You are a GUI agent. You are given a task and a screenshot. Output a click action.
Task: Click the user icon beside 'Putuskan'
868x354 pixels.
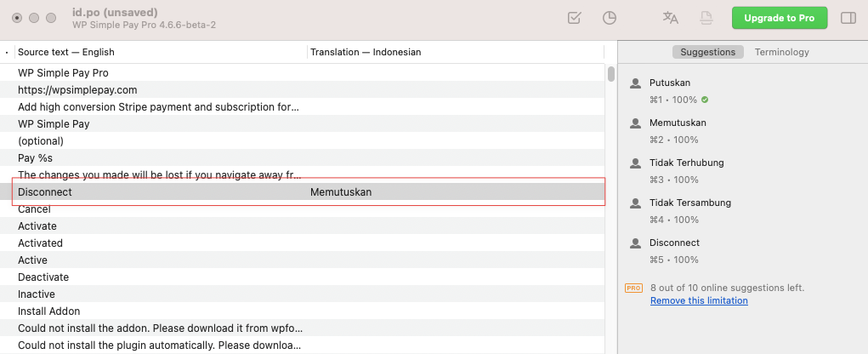coord(635,83)
